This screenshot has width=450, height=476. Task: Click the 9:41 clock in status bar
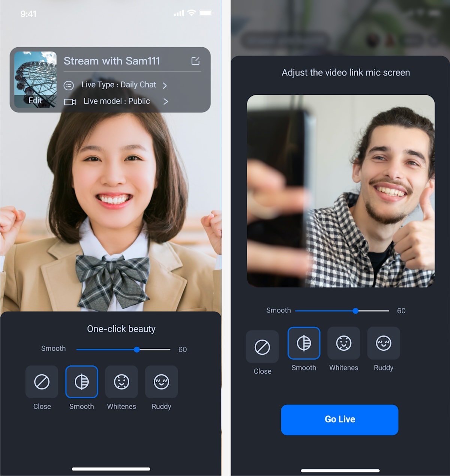click(x=28, y=14)
